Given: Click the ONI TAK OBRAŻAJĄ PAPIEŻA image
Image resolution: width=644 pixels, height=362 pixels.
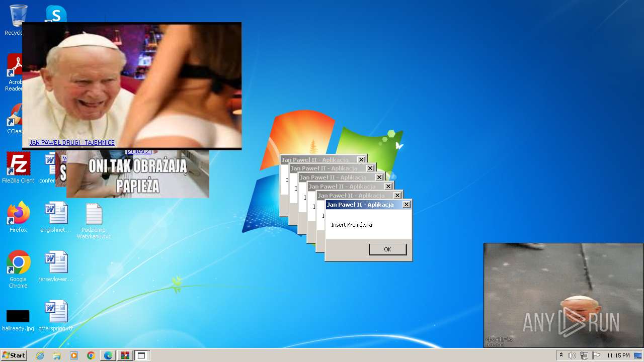Looking at the screenshot, I should [x=137, y=174].
